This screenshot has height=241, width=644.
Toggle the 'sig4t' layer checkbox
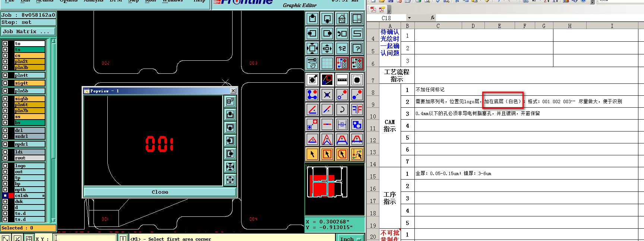[x=5, y=83]
